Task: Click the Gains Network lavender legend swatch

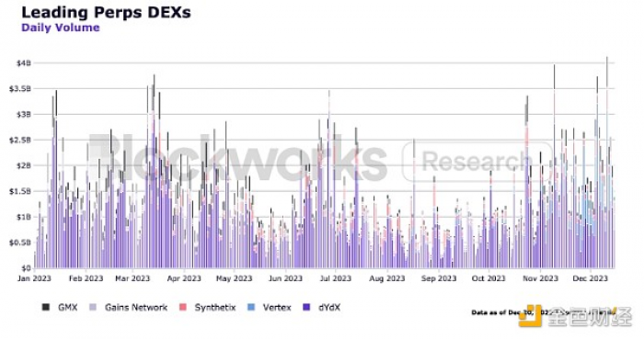Action: point(93,307)
